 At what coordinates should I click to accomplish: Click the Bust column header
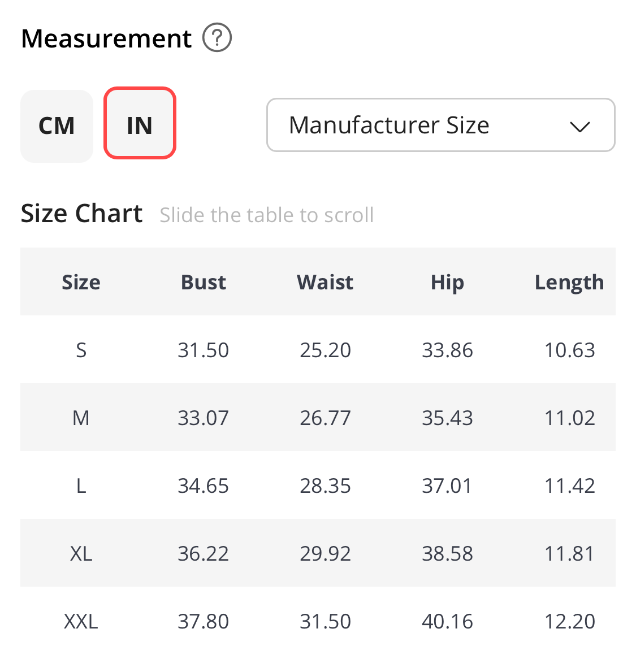[203, 283]
